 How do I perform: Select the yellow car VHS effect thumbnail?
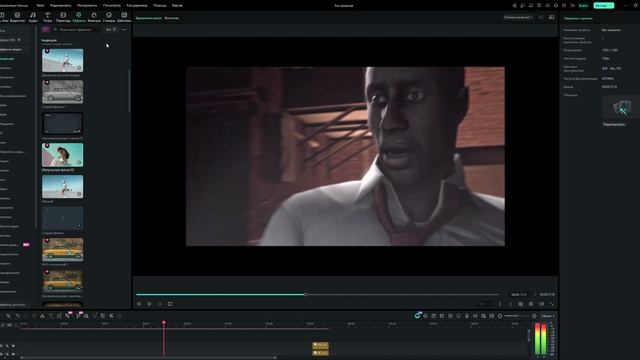62,249
